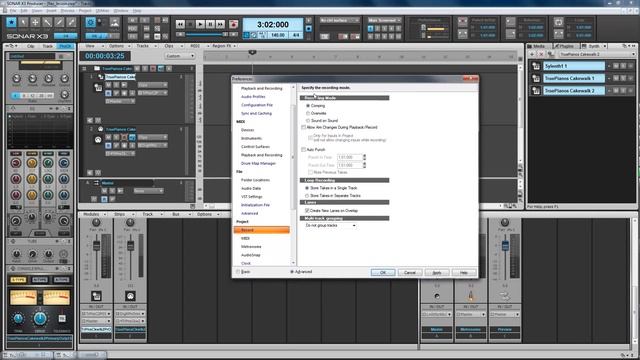The image size is (640, 360).
Task: Switch to the ProCh tab in Inspector
Action: tap(65, 46)
